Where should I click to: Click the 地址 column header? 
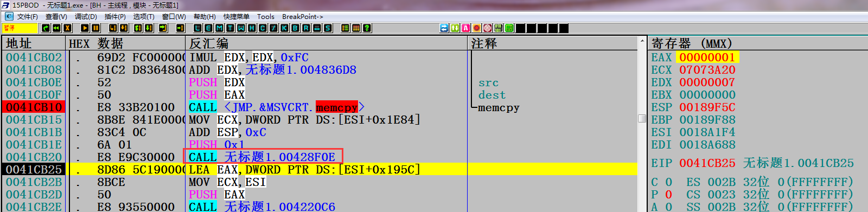pyautogui.click(x=34, y=43)
